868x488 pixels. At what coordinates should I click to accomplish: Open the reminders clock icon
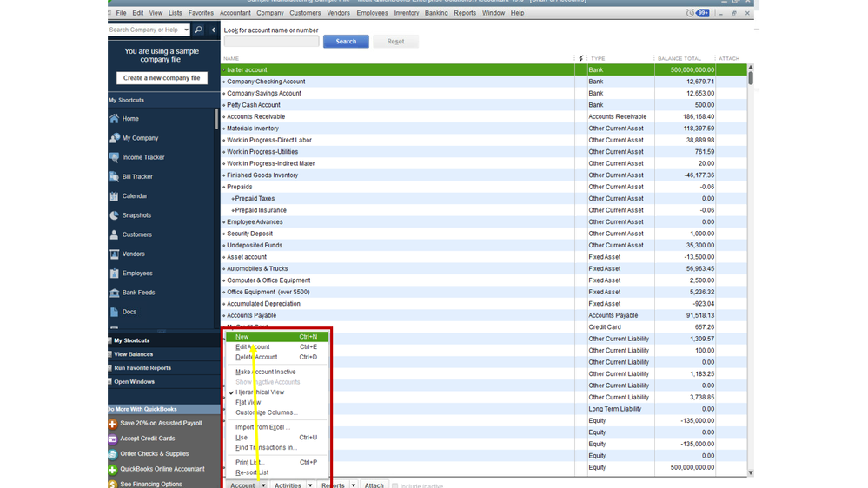(690, 13)
